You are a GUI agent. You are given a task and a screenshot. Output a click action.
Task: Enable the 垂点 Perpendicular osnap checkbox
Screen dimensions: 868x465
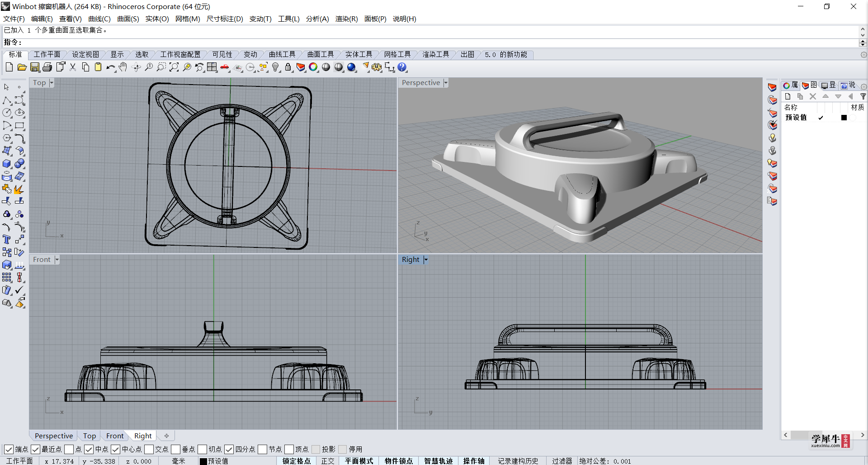[175, 449]
